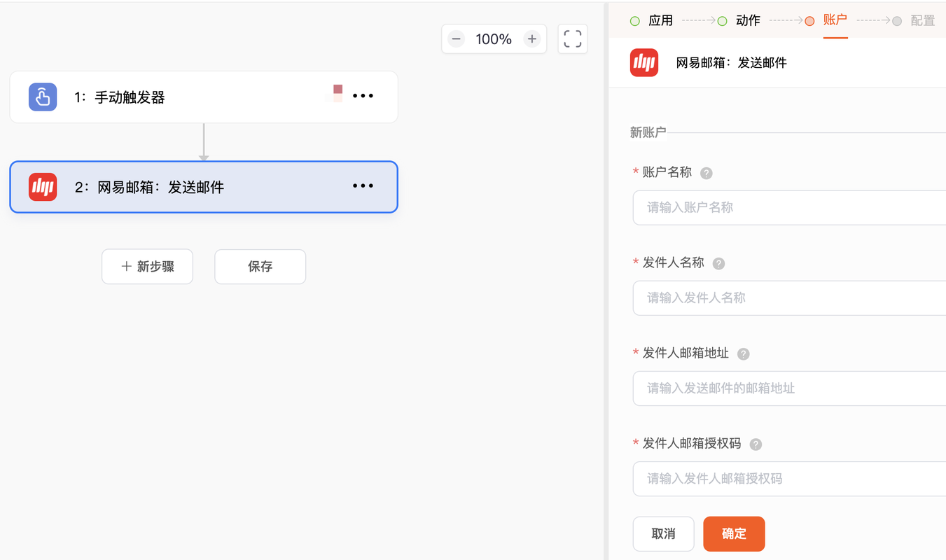
Task: Show help for 发件人邮箱授权码 field
Action: (756, 444)
